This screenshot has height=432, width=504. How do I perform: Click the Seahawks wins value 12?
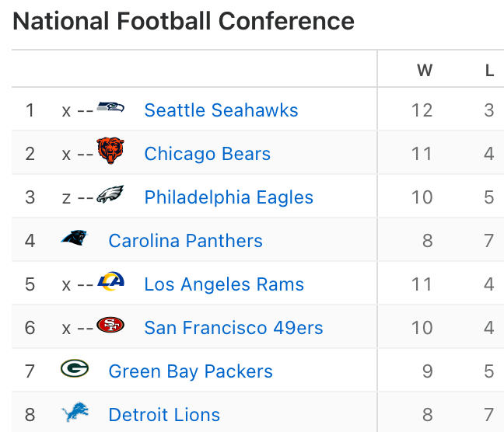coord(422,110)
